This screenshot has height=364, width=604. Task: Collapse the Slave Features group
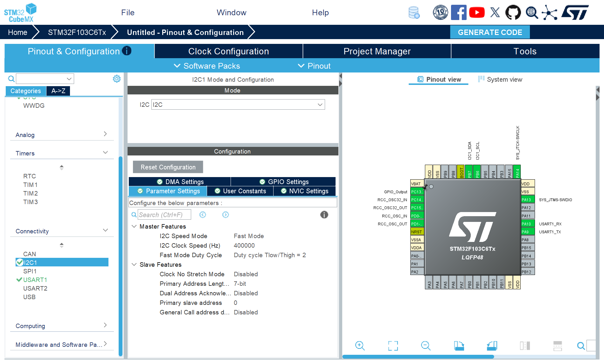tap(134, 264)
